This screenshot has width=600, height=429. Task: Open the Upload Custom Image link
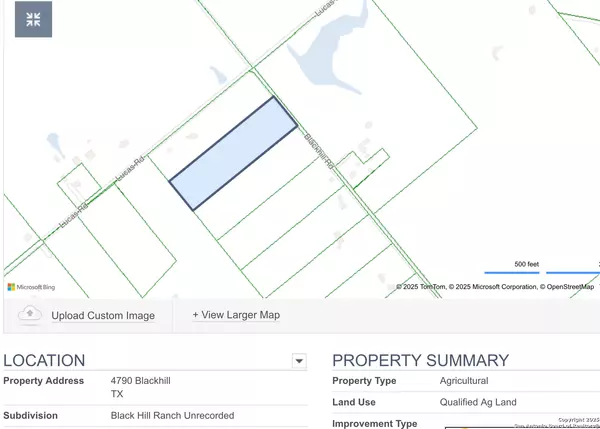[103, 315]
